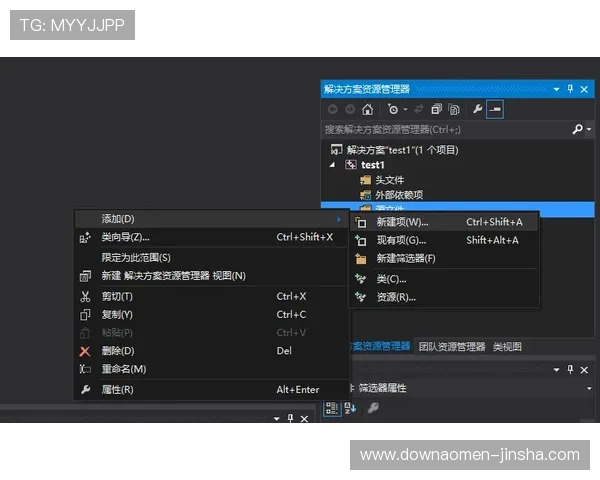The image size is (600, 480).
Task: Click the Home icon in Solution Explorer toolbar
Action: 367,110
